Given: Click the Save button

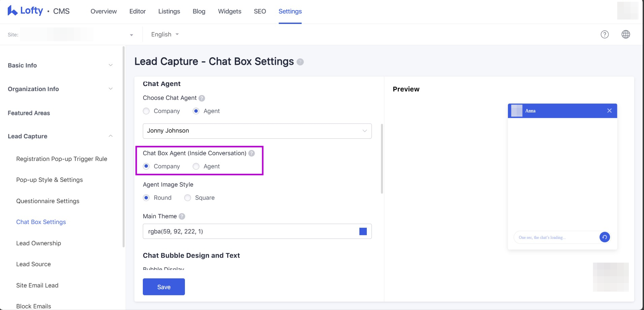Looking at the screenshot, I should 164,287.
